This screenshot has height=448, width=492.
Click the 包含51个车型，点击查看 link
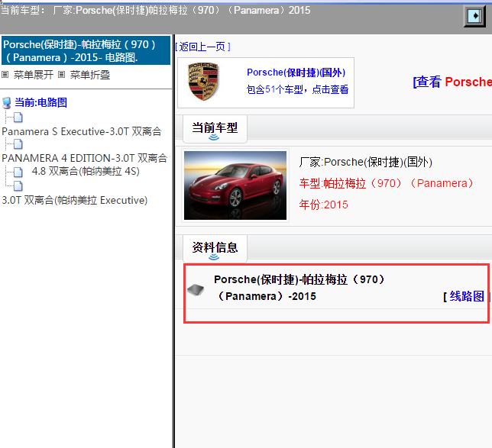point(297,89)
